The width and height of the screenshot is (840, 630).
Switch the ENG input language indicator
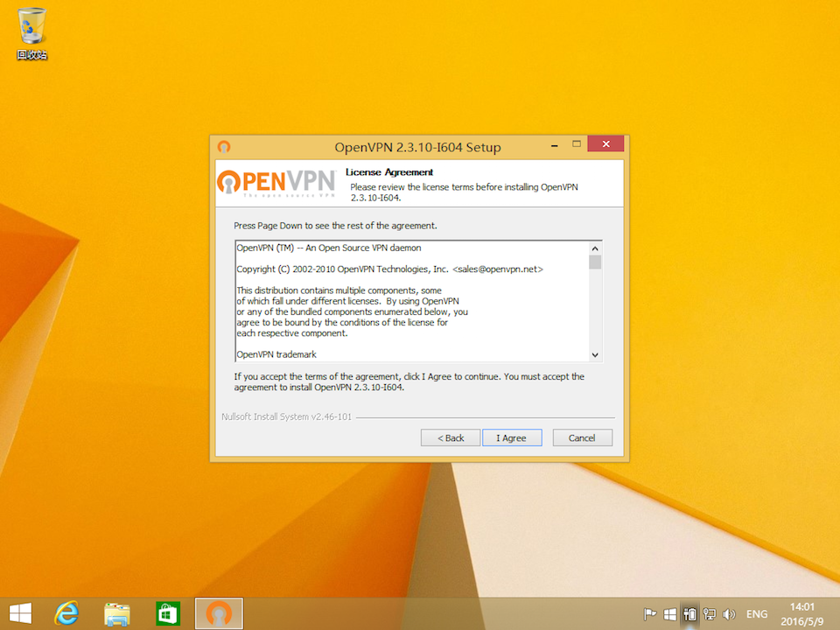(756, 614)
